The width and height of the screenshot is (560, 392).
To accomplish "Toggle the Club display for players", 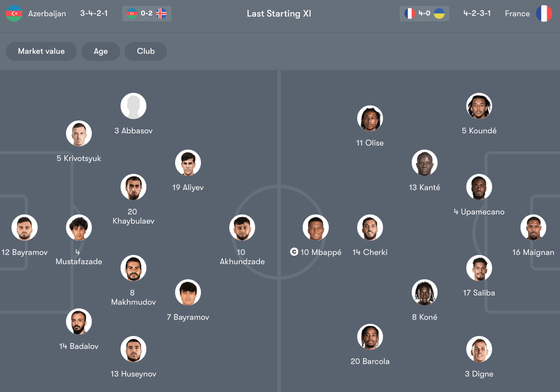I will pyautogui.click(x=146, y=51).
